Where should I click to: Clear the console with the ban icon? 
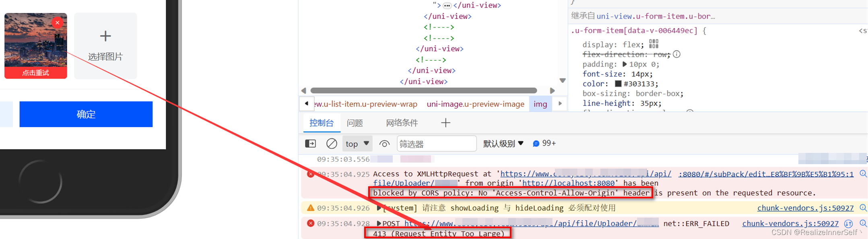coord(332,144)
